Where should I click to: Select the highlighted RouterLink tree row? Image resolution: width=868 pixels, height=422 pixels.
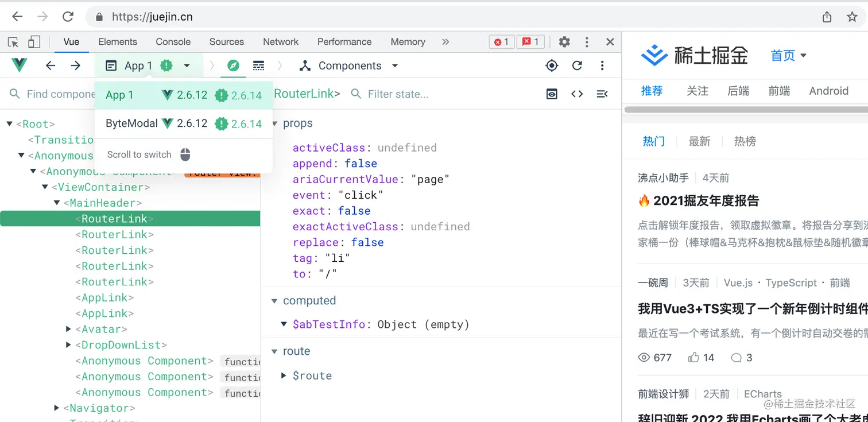130,219
